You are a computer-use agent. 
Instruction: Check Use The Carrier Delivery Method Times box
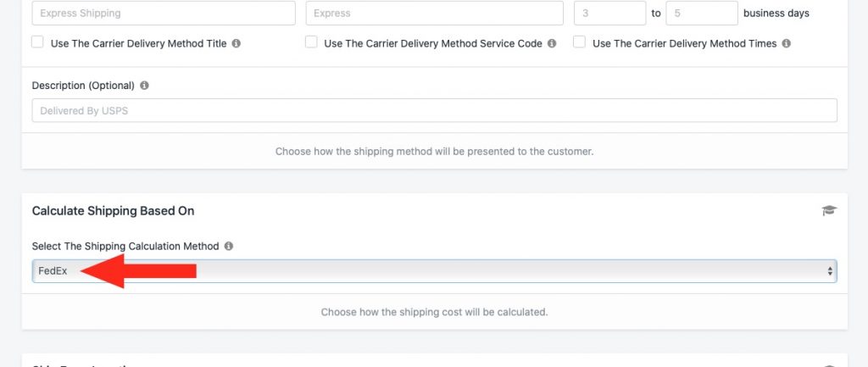(579, 42)
